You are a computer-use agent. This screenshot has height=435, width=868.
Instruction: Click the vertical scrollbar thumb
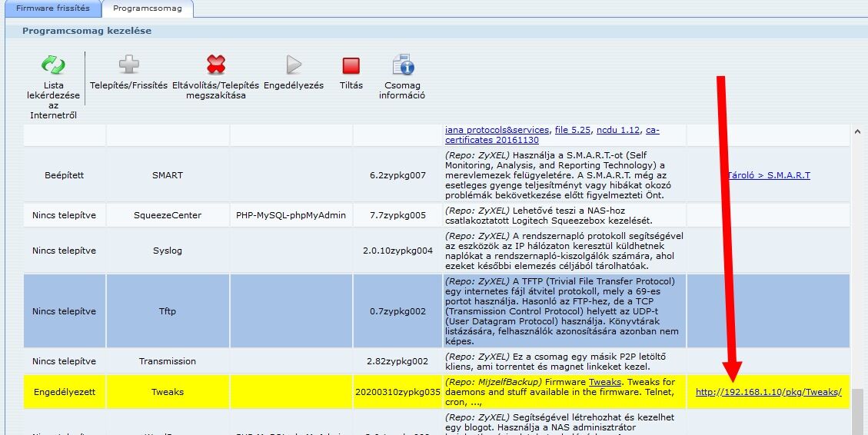(x=857, y=411)
